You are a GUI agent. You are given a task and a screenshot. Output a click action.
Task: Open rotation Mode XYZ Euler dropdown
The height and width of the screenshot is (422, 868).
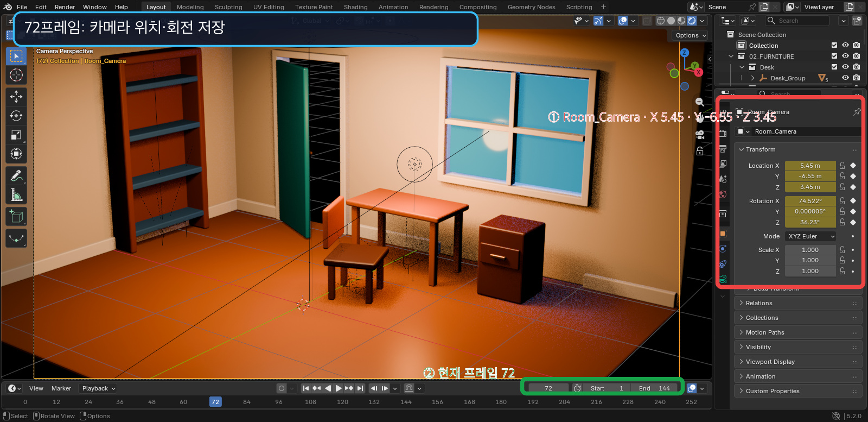pyautogui.click(x=810, y=236)
